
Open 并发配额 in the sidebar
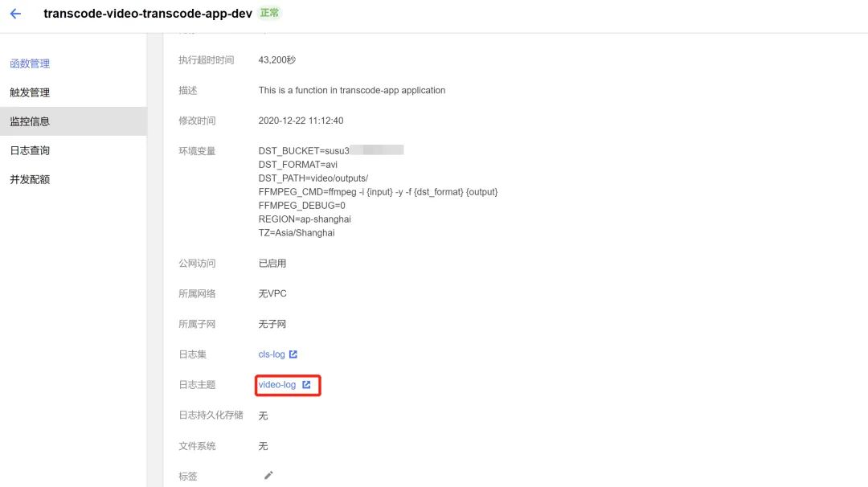pos(30,179)
